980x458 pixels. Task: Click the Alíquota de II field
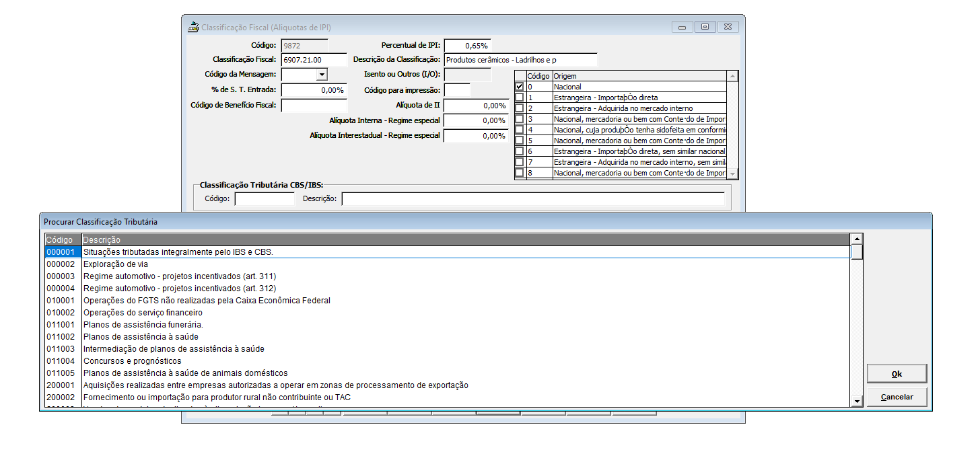click(475, 106)
